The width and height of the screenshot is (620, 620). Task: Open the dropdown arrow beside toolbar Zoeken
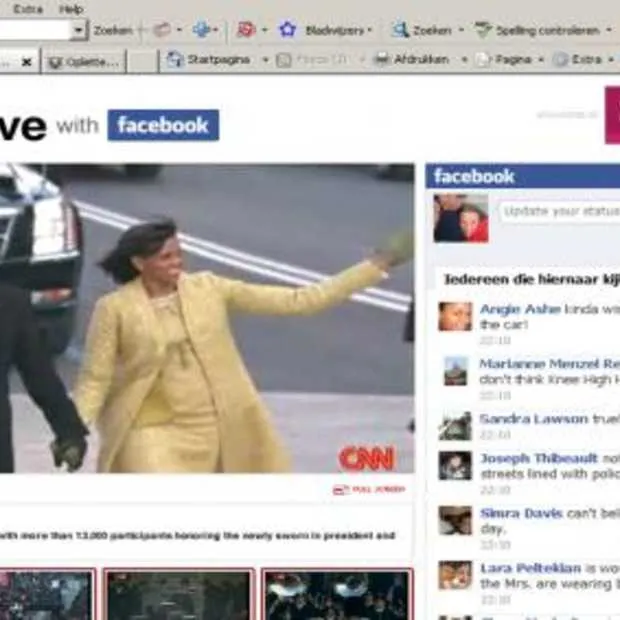pos(461,30)
